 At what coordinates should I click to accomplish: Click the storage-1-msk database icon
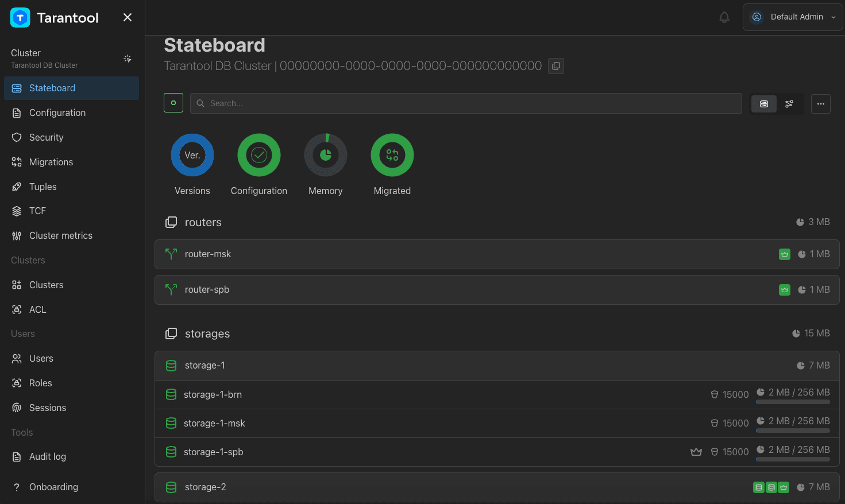[171, 423]
